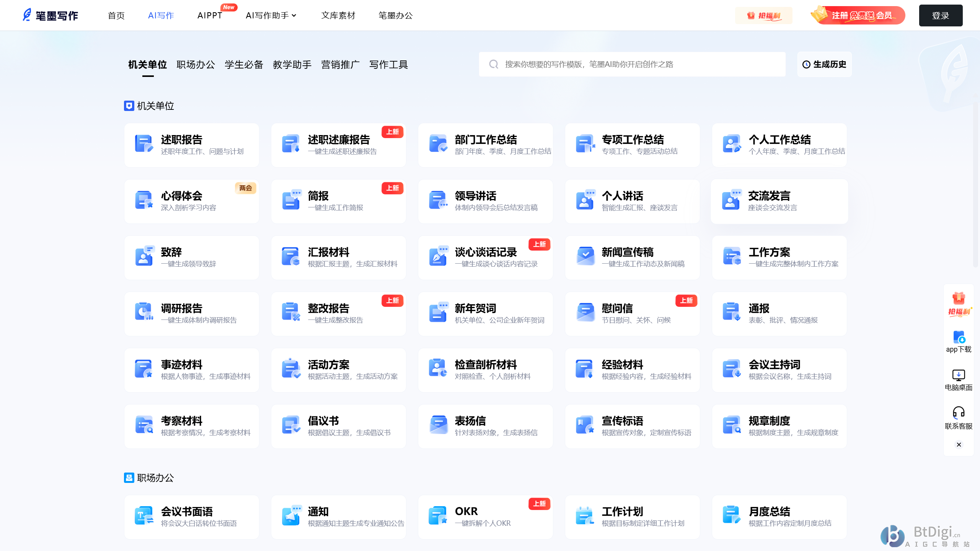
Task: Open the app下载 sidebar icon
Action: (x=959, y=337)
